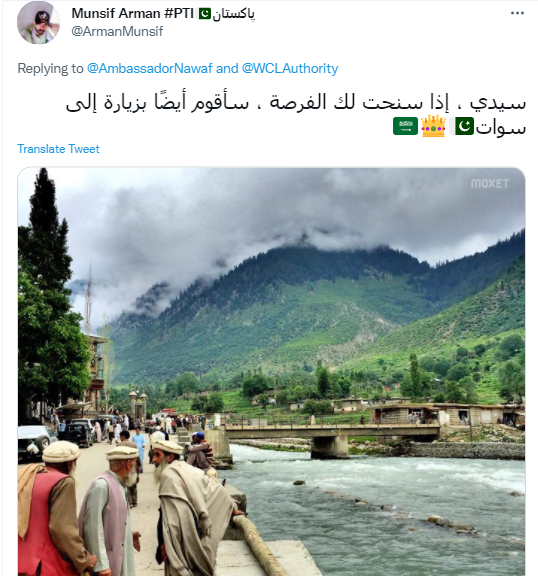Click the Pakistan flag emoji beside #PTI

click(x=205, y=14)
